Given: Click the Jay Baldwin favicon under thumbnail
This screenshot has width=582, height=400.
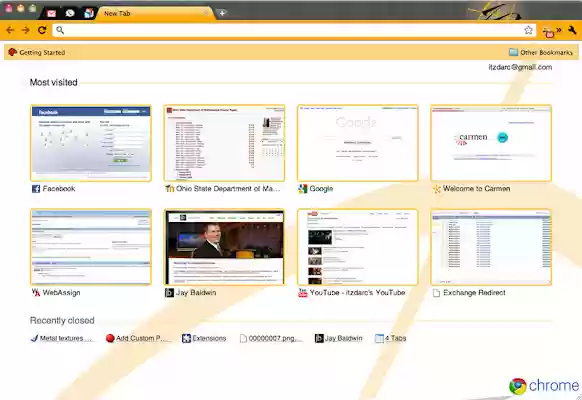Looking at the screenshot, I should click(169, 293).
